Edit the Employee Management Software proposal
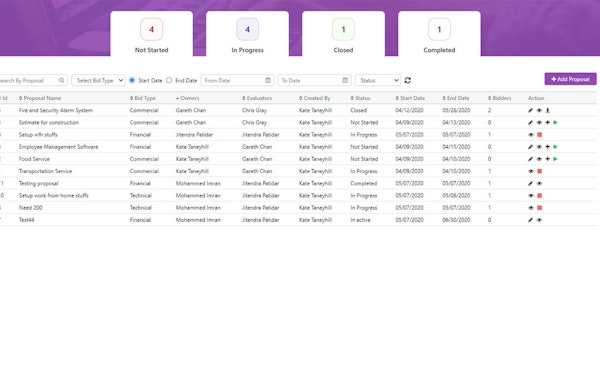This screenshot has height=387, width=600. (x=530, y=147)
